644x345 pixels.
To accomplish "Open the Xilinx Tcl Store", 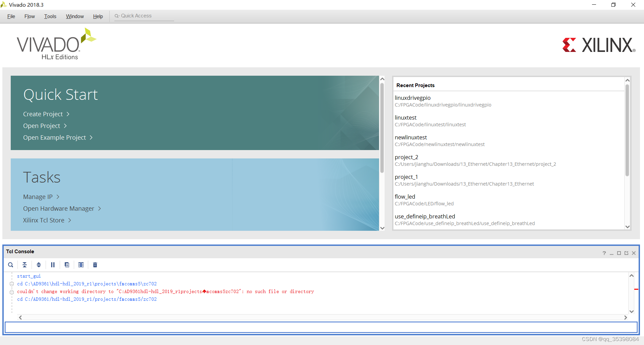I will [44, 220].
